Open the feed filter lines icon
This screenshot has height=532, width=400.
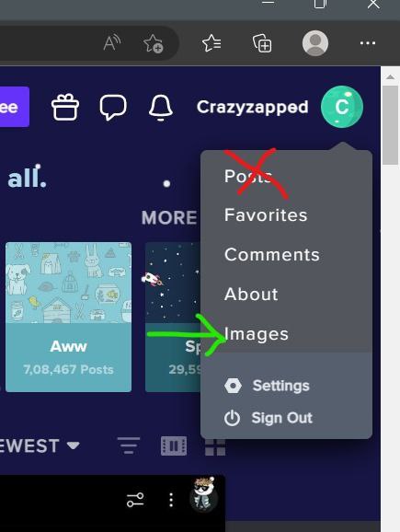(x=128, y=445)
